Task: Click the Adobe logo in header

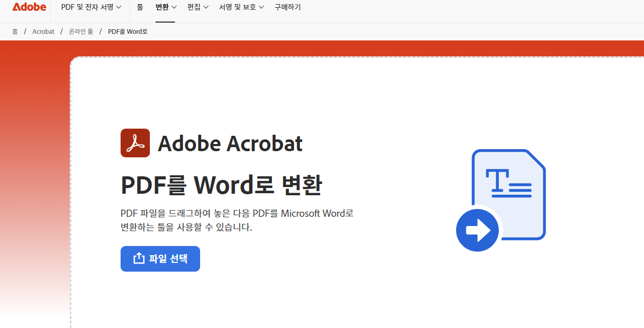Action: coord(29,7)
